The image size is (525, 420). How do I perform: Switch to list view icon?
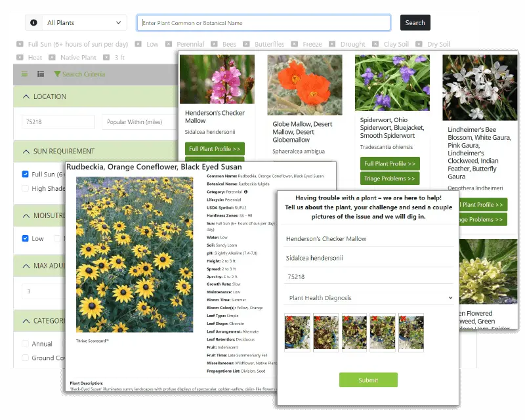(x=41, y=74)
